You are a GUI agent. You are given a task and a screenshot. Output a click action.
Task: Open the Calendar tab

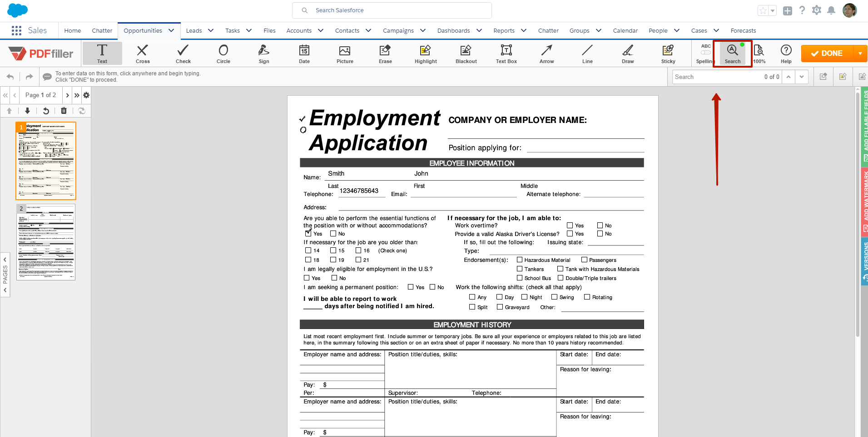pos(625,30)
